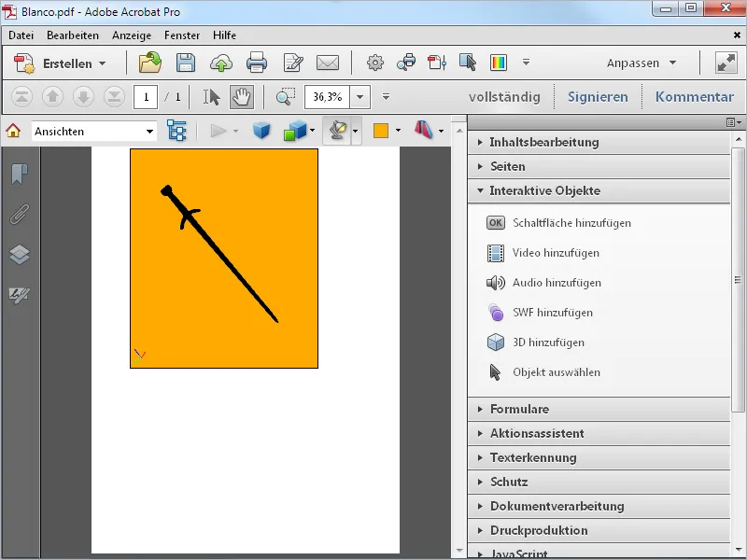Screen dimensions: 747x560
Task: Click the edit text page icon
Action: [293, 63]
